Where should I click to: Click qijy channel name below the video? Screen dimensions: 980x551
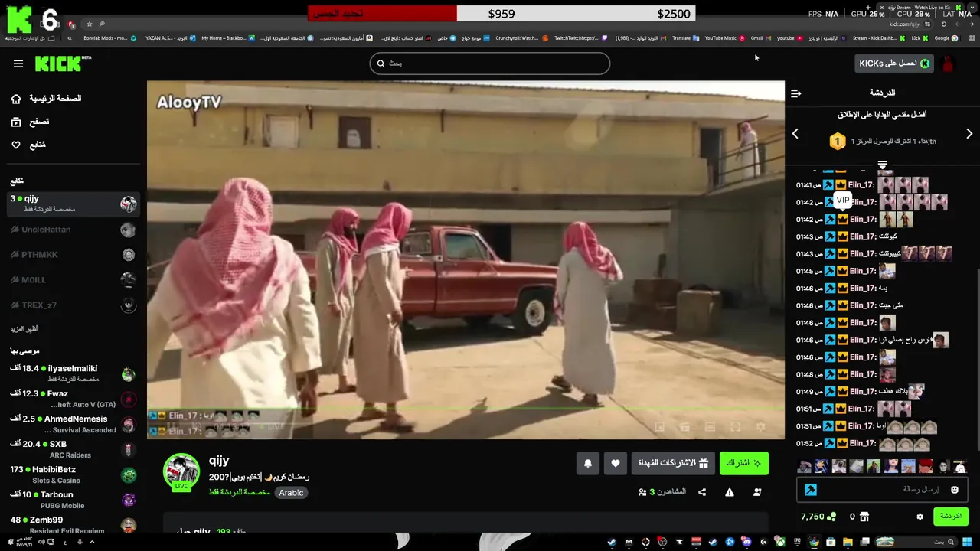219,461
